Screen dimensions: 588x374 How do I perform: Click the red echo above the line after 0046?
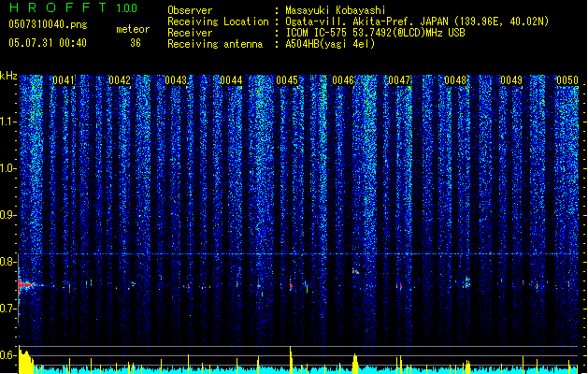pyautogui.click(x=355, y=271)
